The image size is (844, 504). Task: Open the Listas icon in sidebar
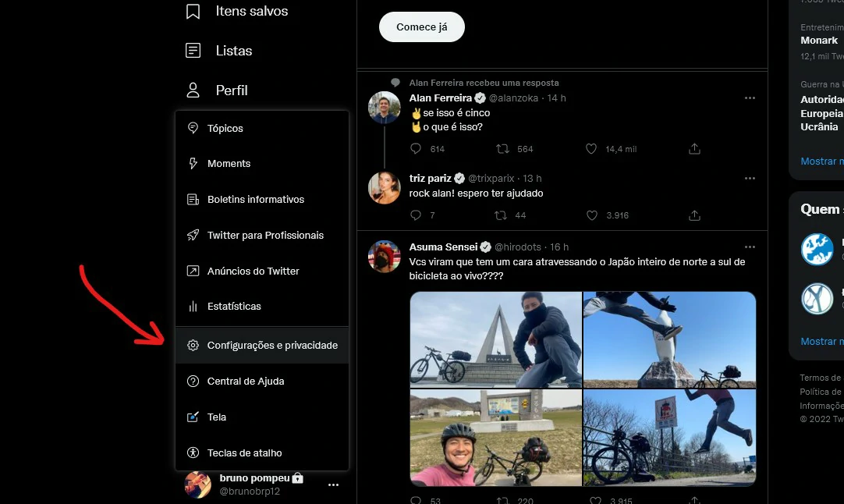(x=193, y=51)
